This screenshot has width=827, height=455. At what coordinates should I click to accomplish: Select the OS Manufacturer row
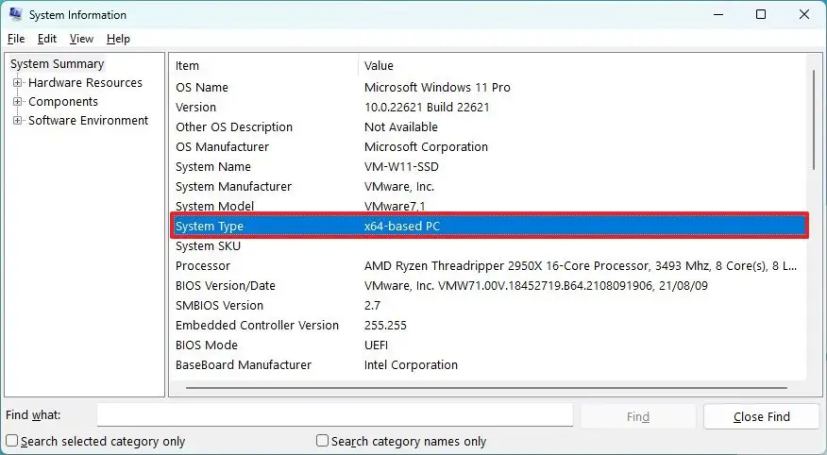(488, 147)
